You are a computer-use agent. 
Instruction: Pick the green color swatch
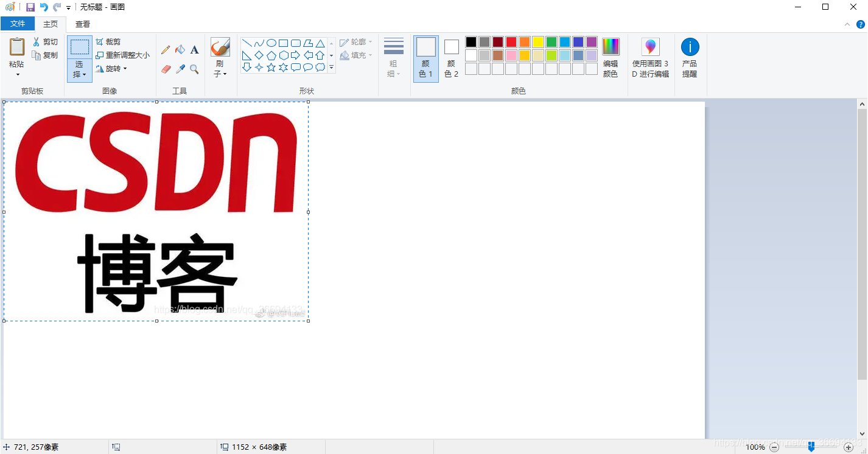click(x=551, y=42)
